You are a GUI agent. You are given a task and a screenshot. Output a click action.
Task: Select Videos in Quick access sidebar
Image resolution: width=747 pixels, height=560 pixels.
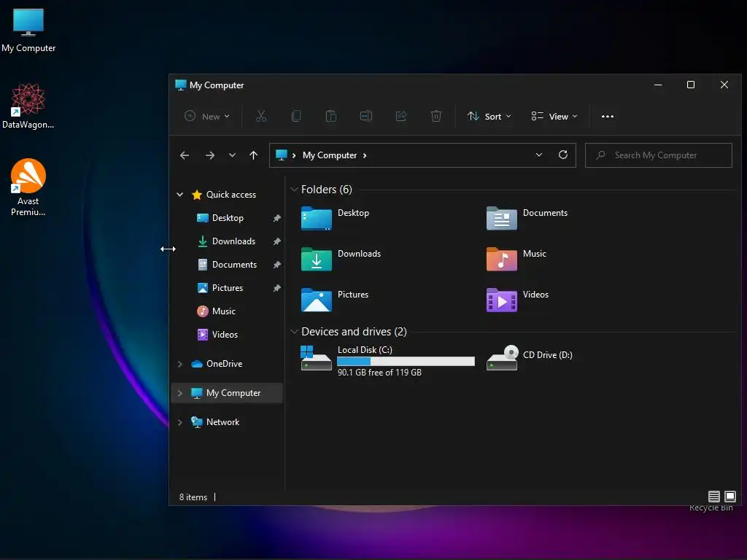point(225,334)
